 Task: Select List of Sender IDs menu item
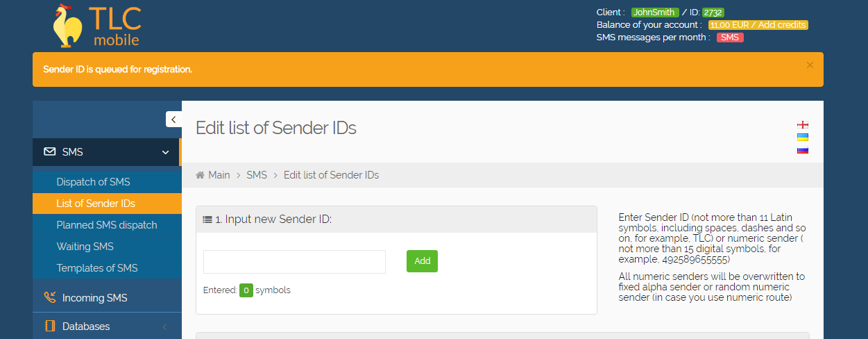[x=107, y=204]
